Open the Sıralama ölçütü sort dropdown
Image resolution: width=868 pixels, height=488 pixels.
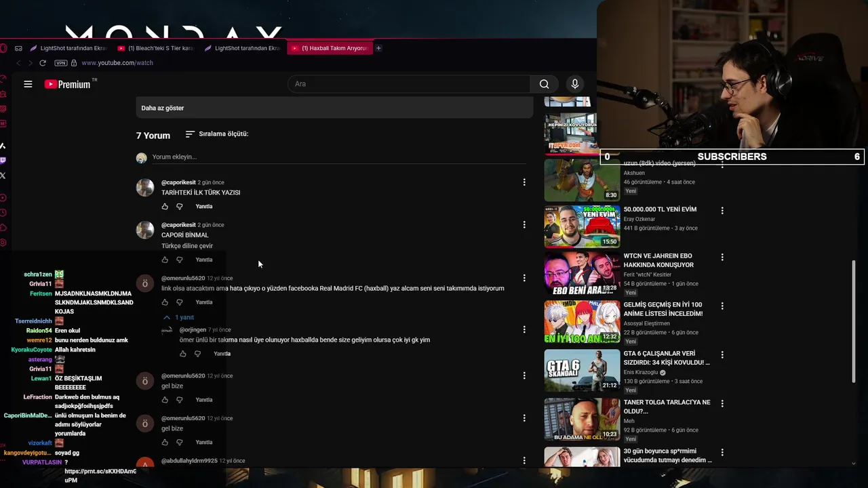click(217, 134)
